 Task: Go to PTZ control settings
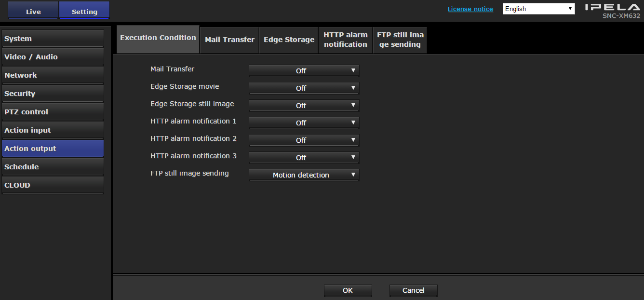coord(53,112)
